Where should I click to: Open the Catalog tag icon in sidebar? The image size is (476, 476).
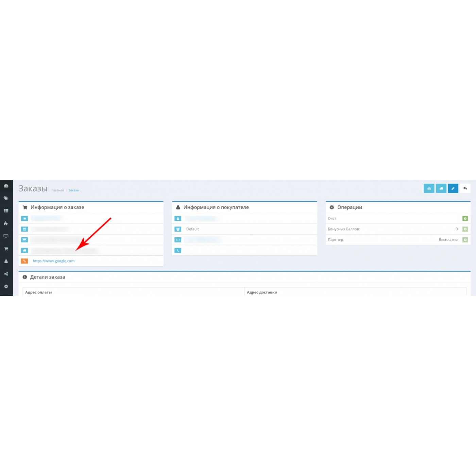point(6,198)
